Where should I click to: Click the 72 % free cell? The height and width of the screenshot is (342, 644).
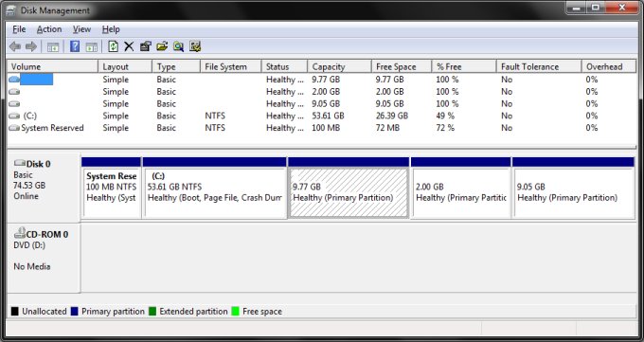click(x=445, y=128)
